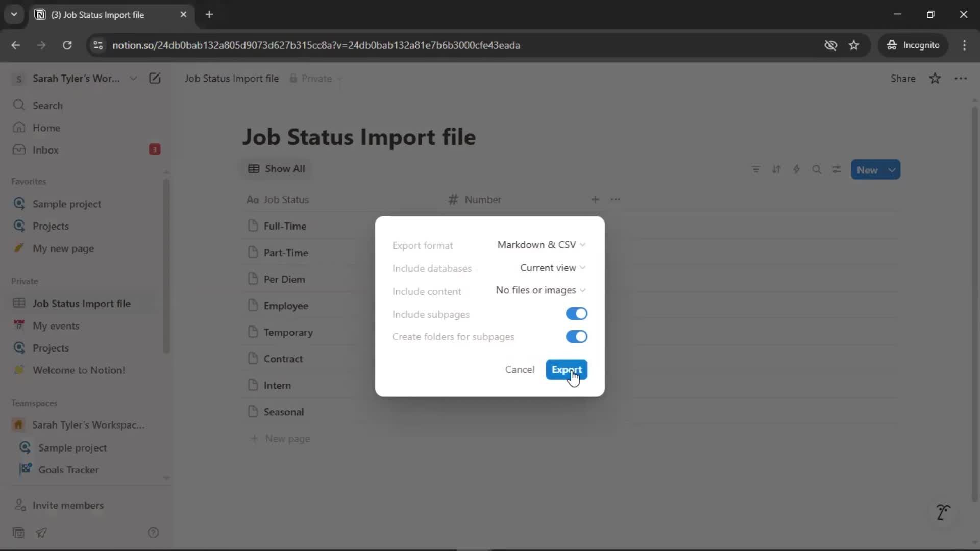Click Invite members
Image resolution: width=980 pixels, height=551 pixels.
[x=68, y=505]
